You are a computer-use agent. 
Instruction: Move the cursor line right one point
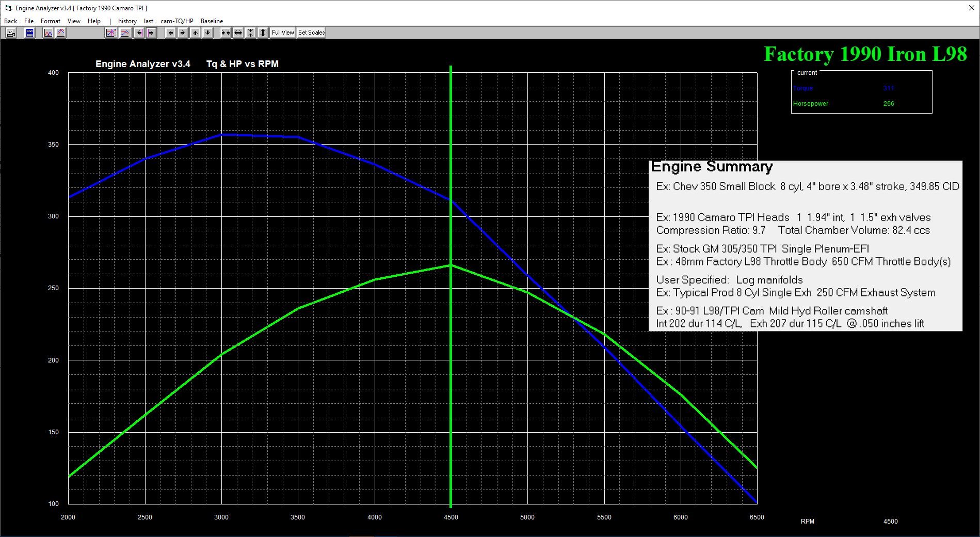pos(151,33)
